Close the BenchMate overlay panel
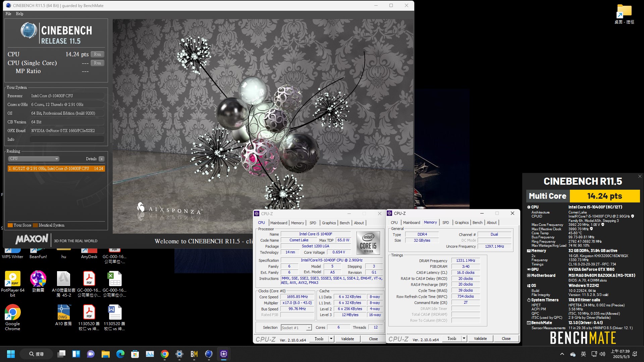This screenshot has width=644, height=362. [639, 176]
